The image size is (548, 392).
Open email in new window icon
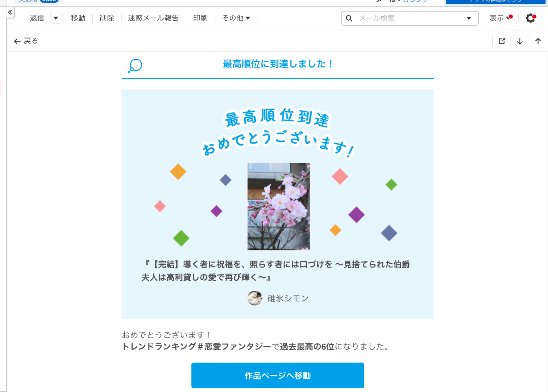pos(502,41)
